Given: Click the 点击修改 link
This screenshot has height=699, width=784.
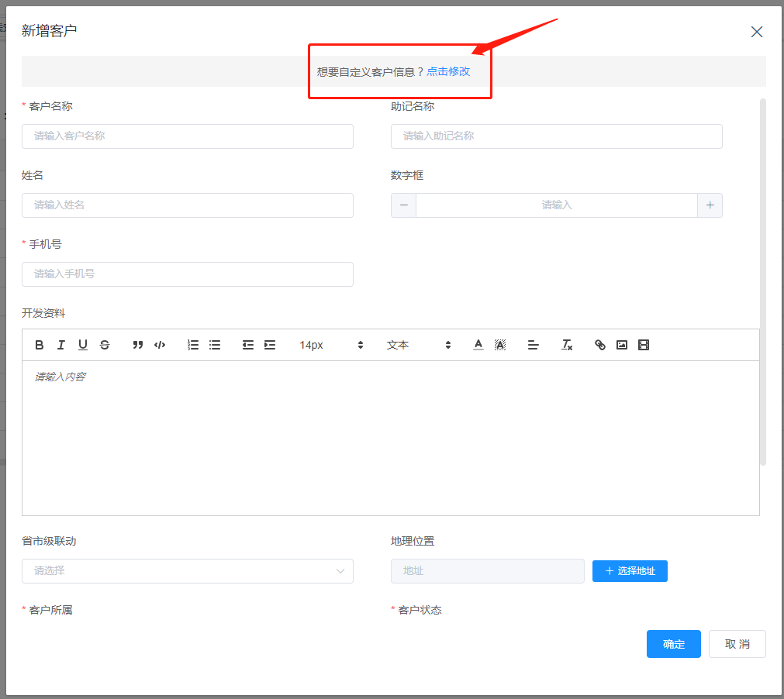Looking at the screenshot, I should [448, 71].
